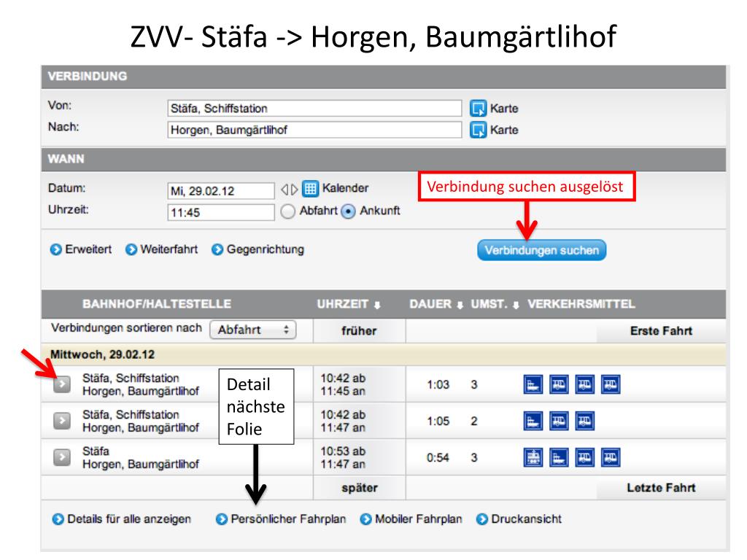Open the Kalender date picker icon
Viewport: 747px width, 560px height.
[x=310, y=189]
